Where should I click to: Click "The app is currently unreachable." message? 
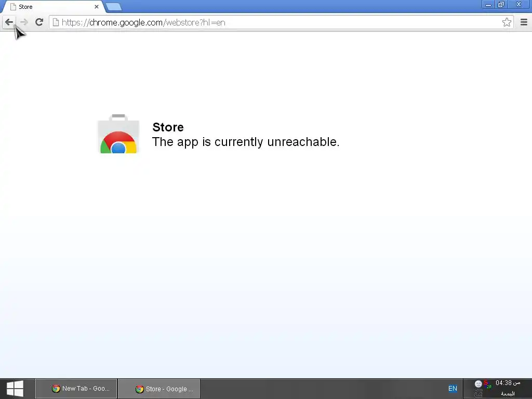click(x=246, y=142)
